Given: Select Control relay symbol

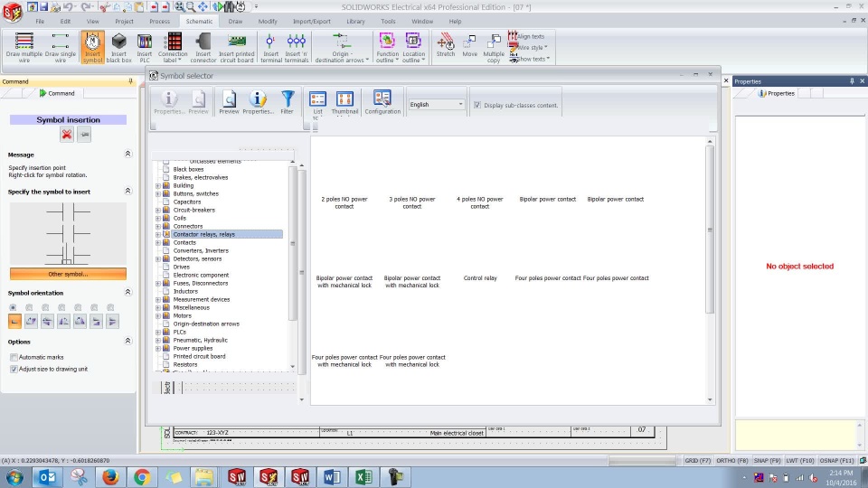Looking at the screenshot, I should pyautogui.click(x=480, y=278).
